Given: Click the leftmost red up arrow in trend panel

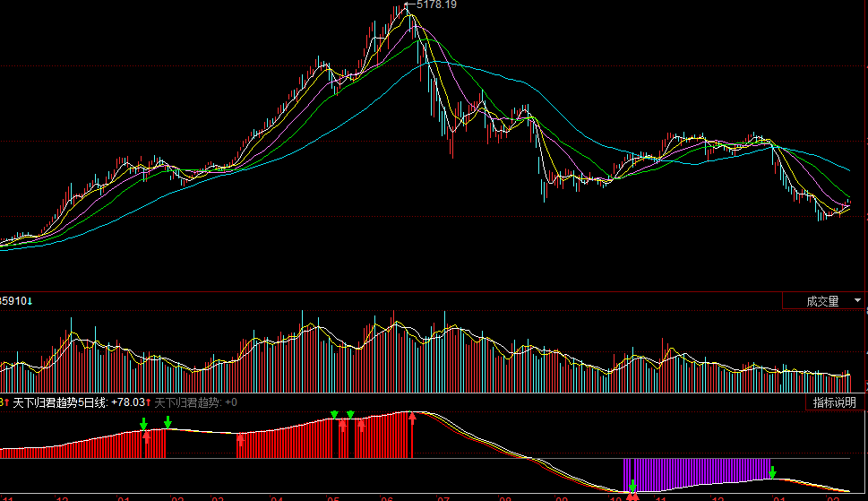Looking at the screenshot, I should pos(147,438).
